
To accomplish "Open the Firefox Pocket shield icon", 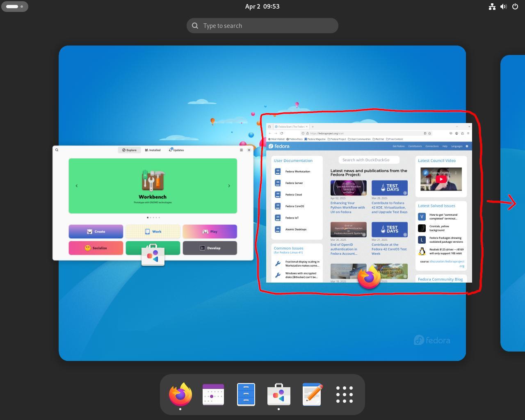I will (451, 133).
